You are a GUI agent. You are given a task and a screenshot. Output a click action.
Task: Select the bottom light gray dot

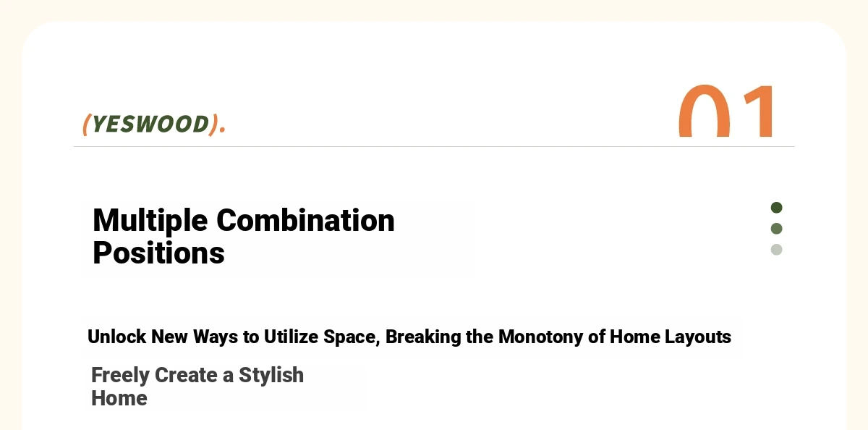click(776, 250)
